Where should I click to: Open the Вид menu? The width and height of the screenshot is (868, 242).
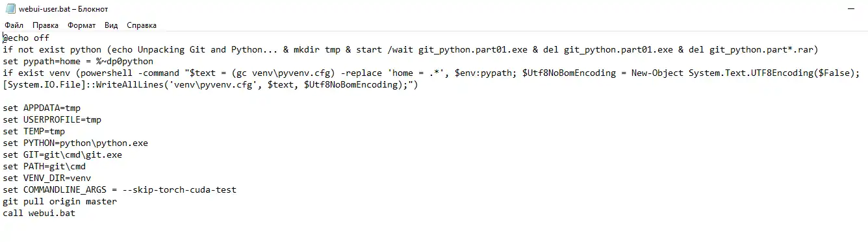pos(111,25)
